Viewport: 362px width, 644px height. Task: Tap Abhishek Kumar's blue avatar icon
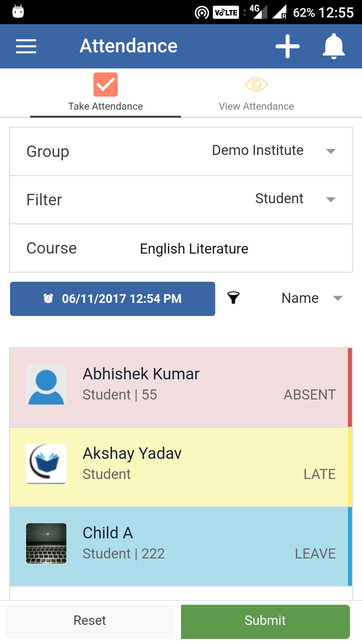pyautogui.click(x=46, y=384)
